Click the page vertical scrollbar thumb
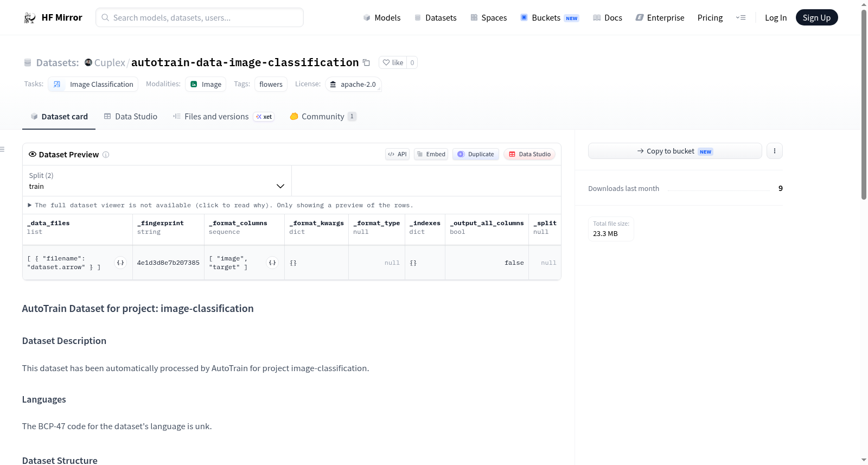Viewport: 868px width, 465px height. [x=864, y=103]
